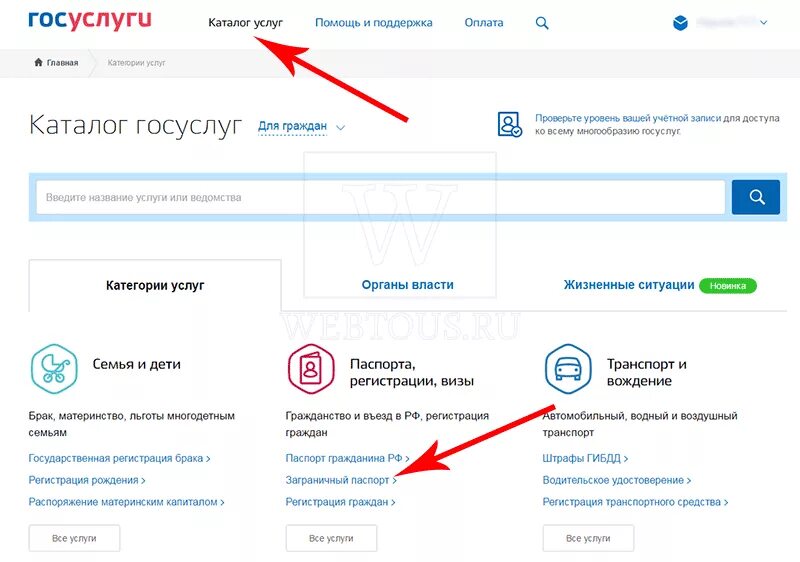Switch to Органы власти tab
The image size is (800, 562).
408,285
